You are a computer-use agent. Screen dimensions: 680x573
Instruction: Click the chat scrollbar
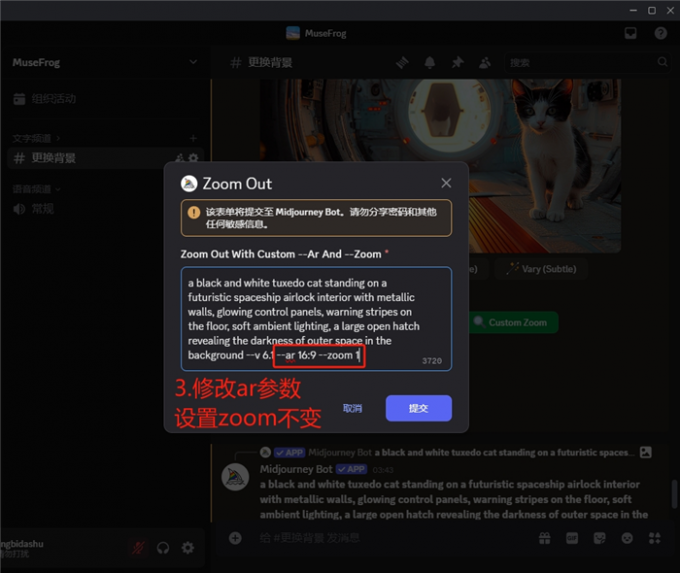point(674,494)
